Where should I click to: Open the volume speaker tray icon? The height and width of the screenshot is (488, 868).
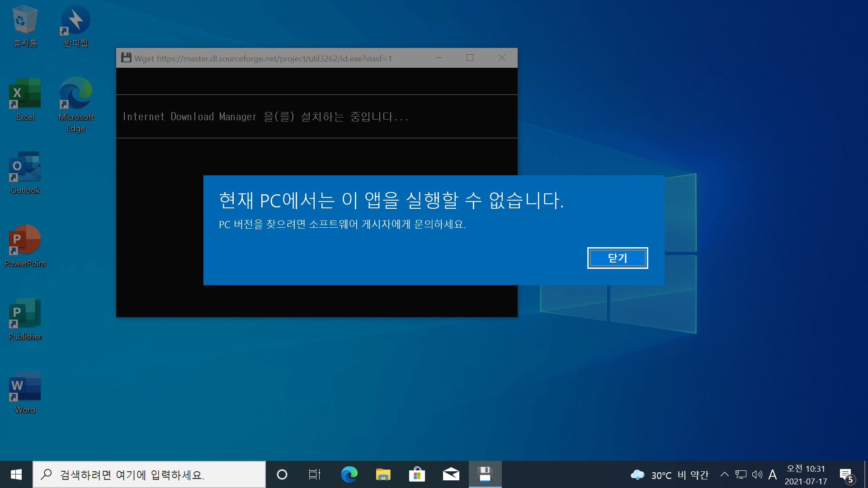tap(757, 474)
